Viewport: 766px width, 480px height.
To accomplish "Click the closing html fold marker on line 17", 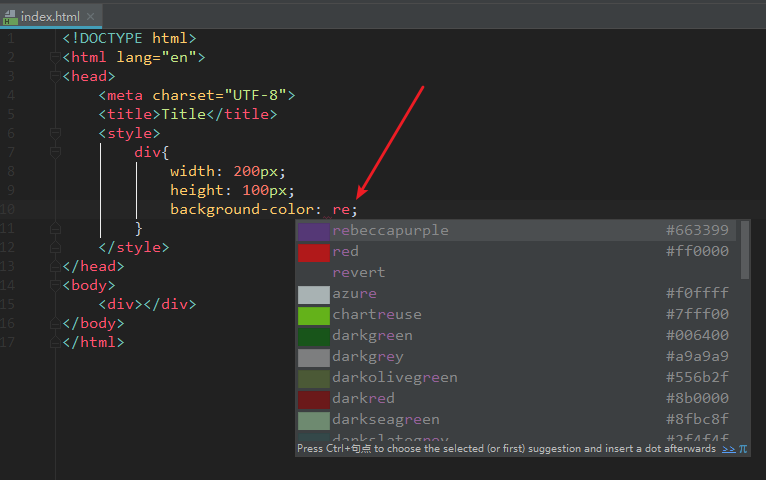I will click(x=55, y=342).
